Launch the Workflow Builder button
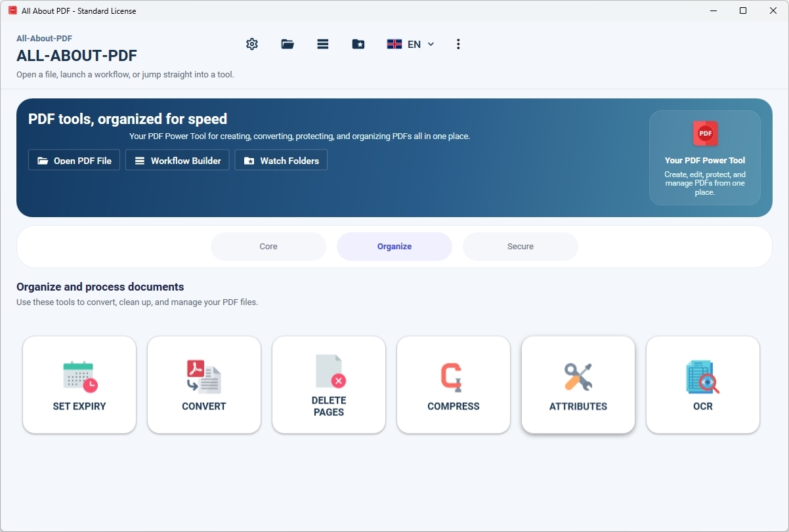Viewport: 789px width, 532px height. point(177,160)
